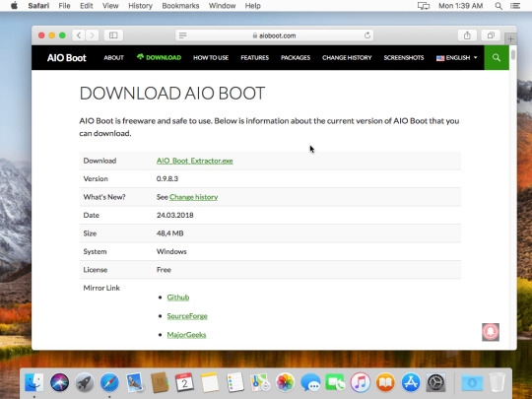Go back with Safari's back arrow
The image size is (532, 399).
tap(79, 35)
